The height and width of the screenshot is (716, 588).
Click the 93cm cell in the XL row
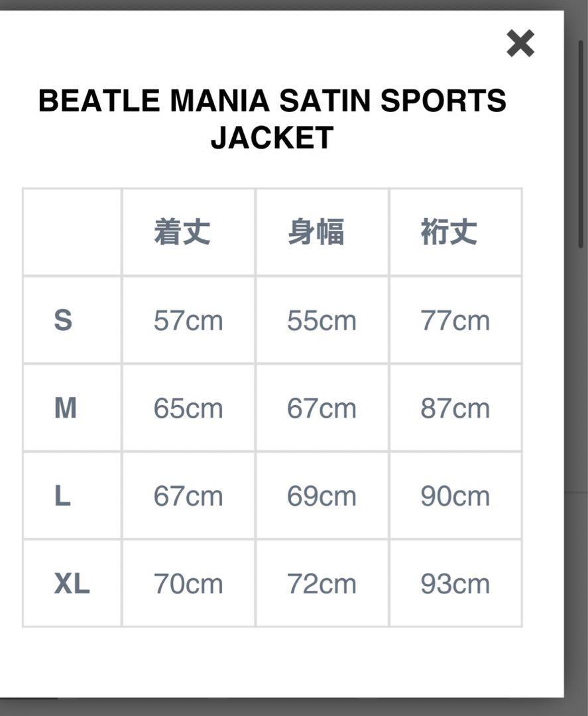pyautogui.click(x=455, y=584)
